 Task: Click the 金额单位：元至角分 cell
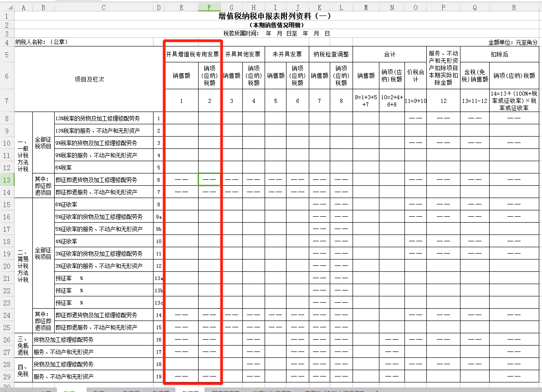(x=512, y=42)
